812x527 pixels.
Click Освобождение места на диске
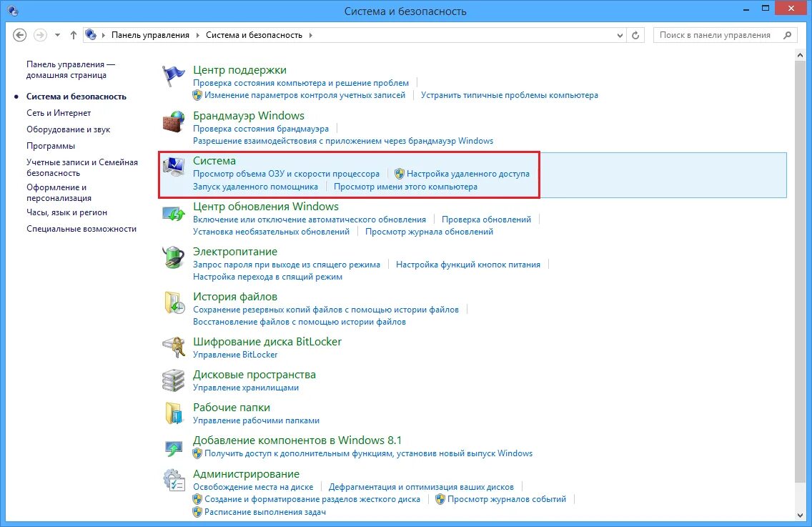(253, 487)
